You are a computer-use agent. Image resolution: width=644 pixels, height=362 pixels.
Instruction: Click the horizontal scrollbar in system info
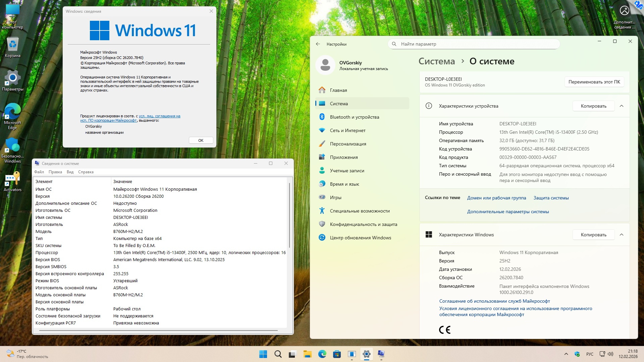click(158, 330)
